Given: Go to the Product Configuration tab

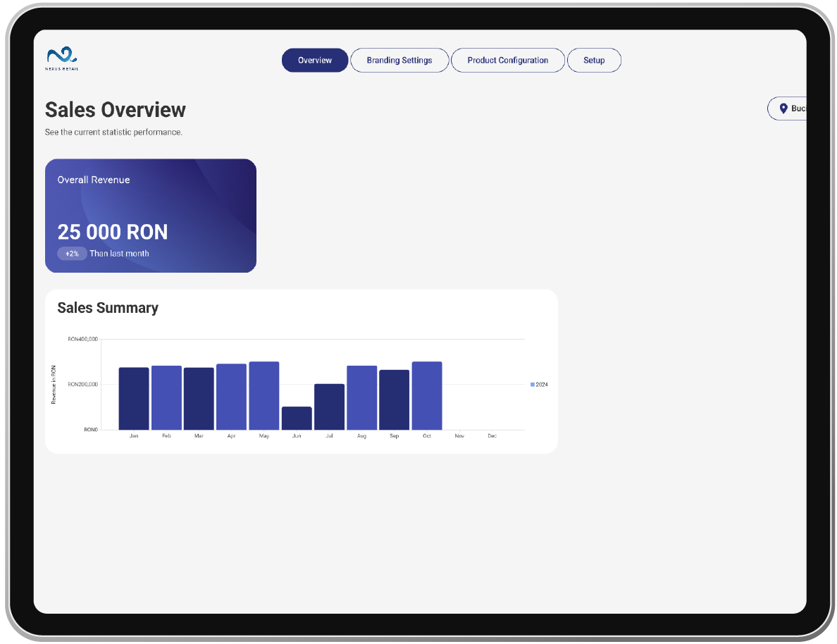Looking at the screenshot, I should [x=507, y=61].
